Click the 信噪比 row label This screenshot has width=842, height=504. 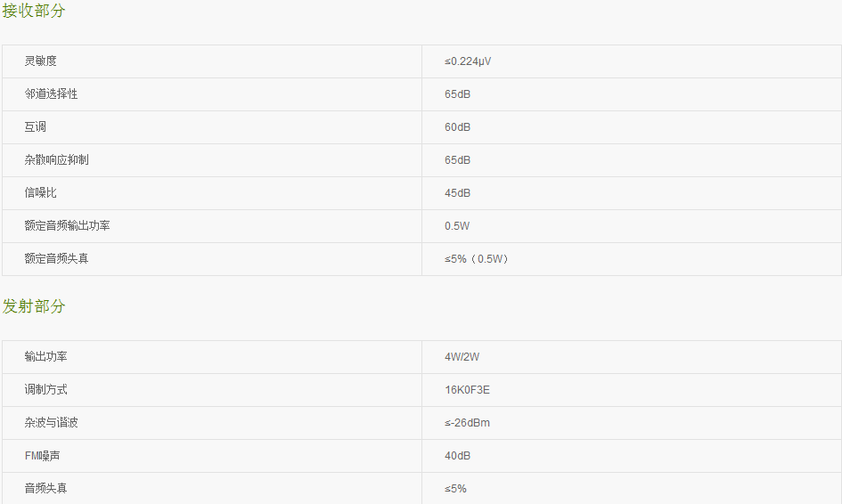pyautogui.click(x=40, y=192)
